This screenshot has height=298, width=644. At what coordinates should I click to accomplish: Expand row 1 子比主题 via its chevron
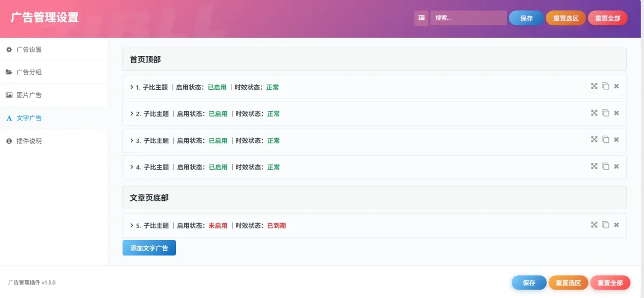(132, 87)
